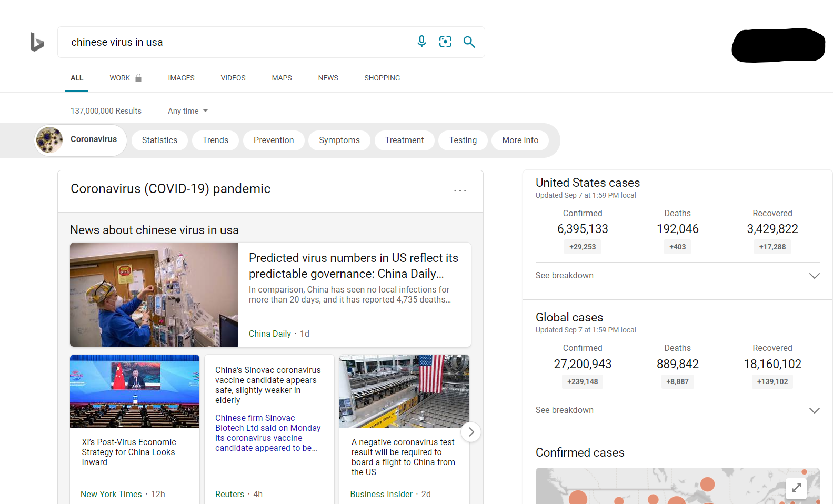Click the +17,288 recovered change badge
Screen dimensions: 833x504
point(772,247)
